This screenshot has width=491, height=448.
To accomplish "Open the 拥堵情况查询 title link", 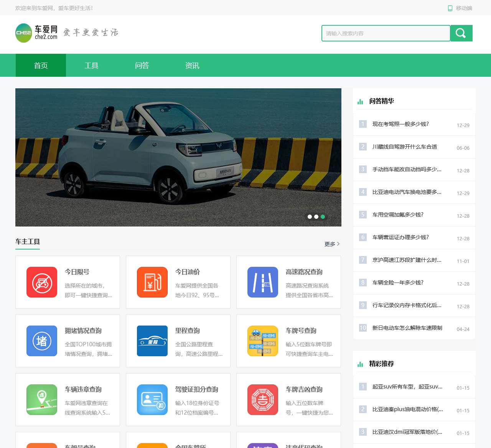I will pos(83,331).
